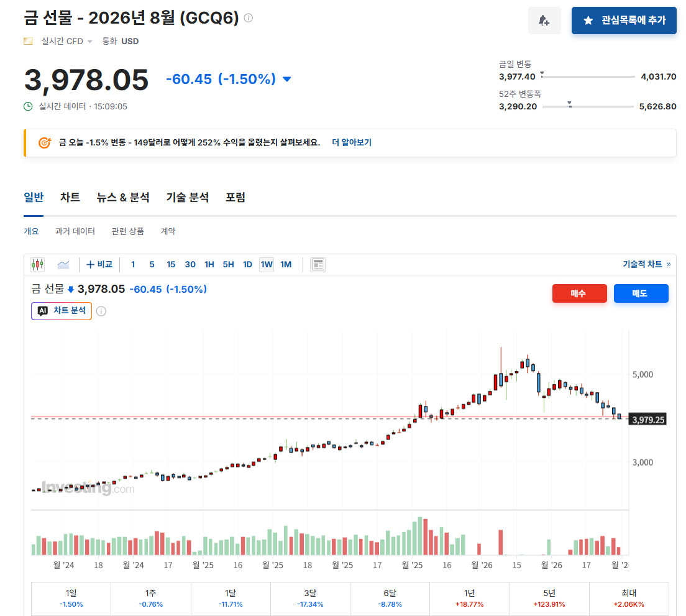This screenshot has width=686, height=616.
Task: Click info icon next to GCQ6 title
Action: (x=249, y=18)
